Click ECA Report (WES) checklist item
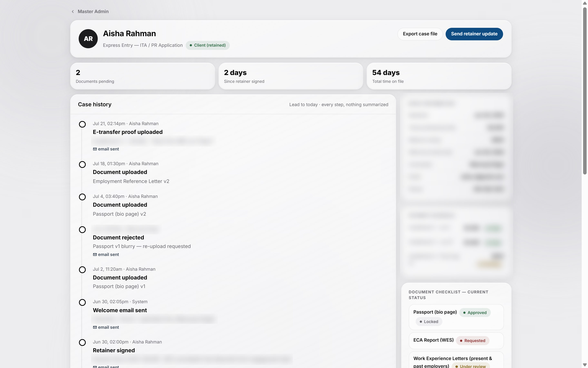Image resolution: width=588 pixels, height=368 pixels. pyautogui.click(x=456, y=340)
